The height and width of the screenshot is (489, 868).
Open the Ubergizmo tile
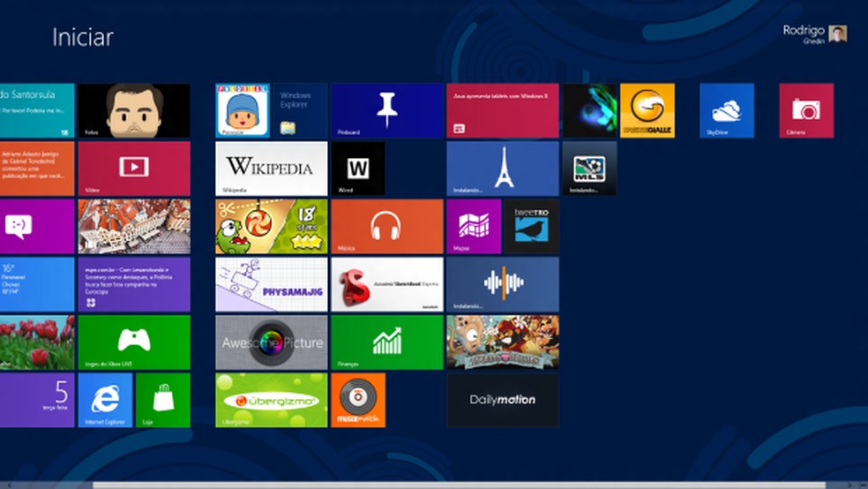tap(272, 400)
